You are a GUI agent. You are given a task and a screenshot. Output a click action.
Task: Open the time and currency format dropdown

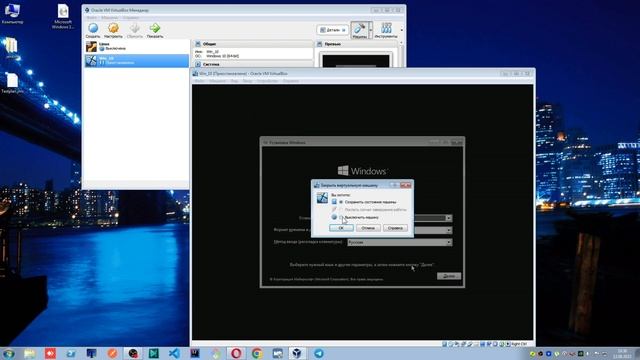coord(449,230)
